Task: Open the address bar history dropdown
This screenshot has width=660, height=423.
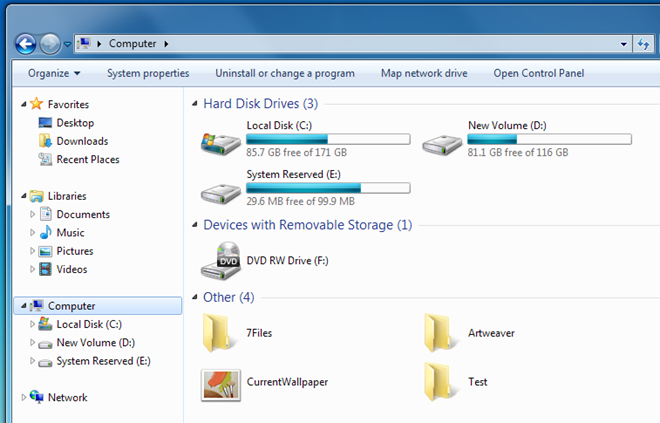Action: click(x=623, y=44)
